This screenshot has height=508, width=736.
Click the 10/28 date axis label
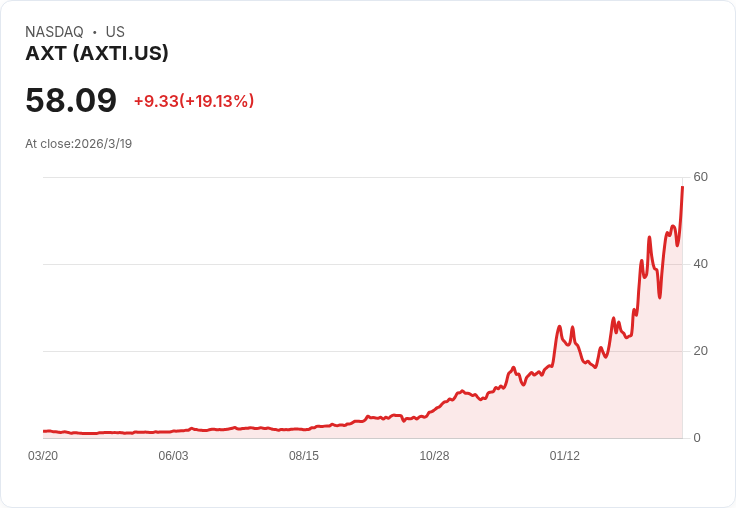point(434,456)
